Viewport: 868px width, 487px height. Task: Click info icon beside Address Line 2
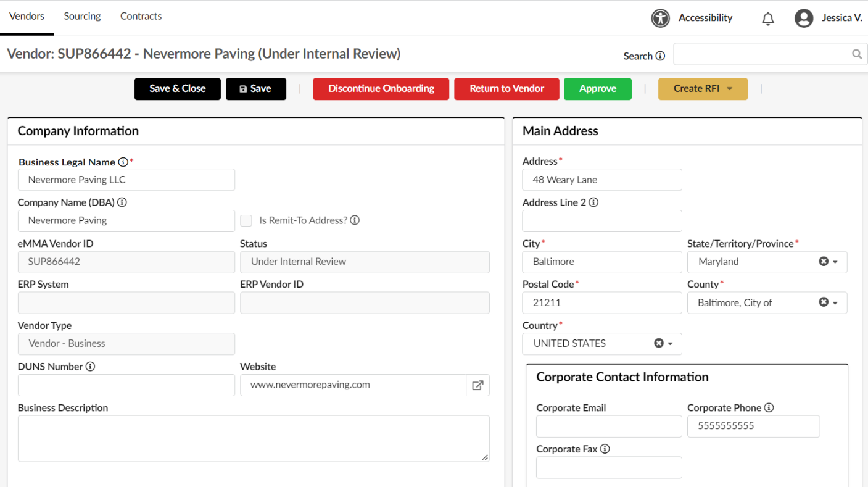(x=593, y=202)
